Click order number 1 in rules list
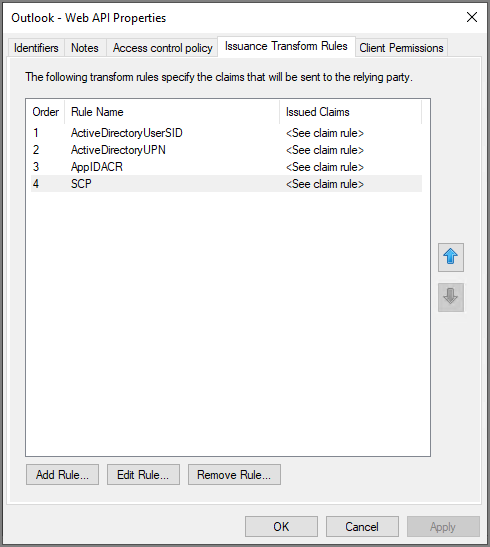The width and height of the screenshot is (490, 547). pyautogui.click(x=36, y=133)
